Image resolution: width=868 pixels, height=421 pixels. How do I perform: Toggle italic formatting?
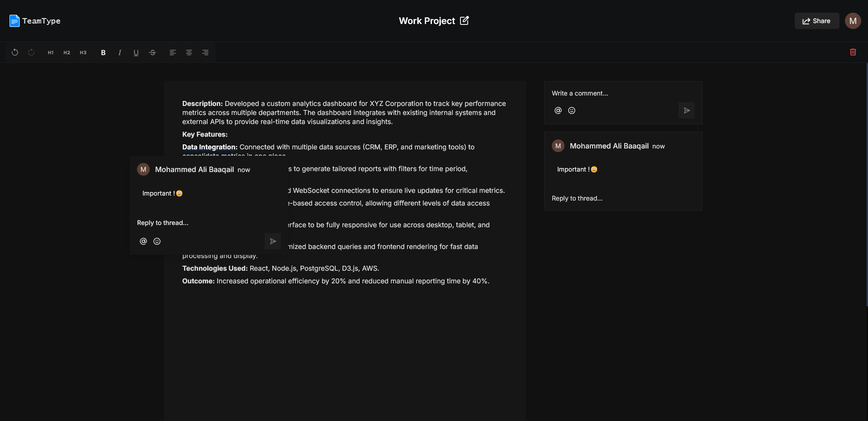119,53
